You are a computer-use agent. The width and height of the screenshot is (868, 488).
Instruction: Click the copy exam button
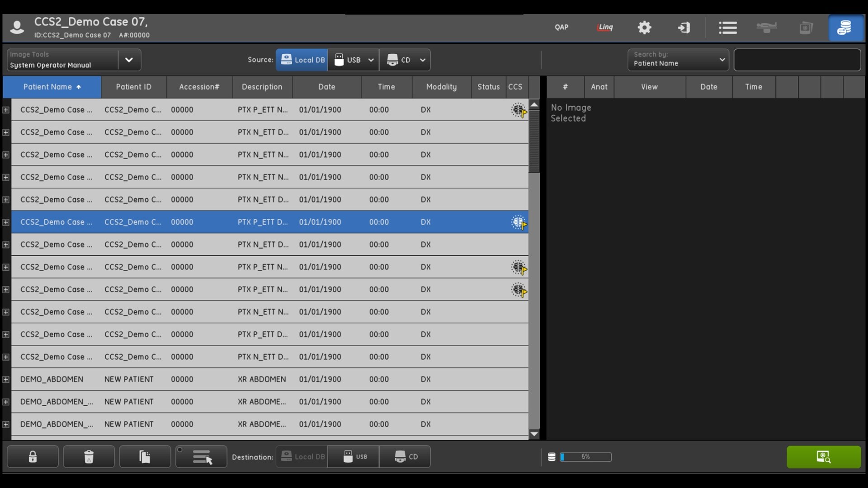click(145, 457)
